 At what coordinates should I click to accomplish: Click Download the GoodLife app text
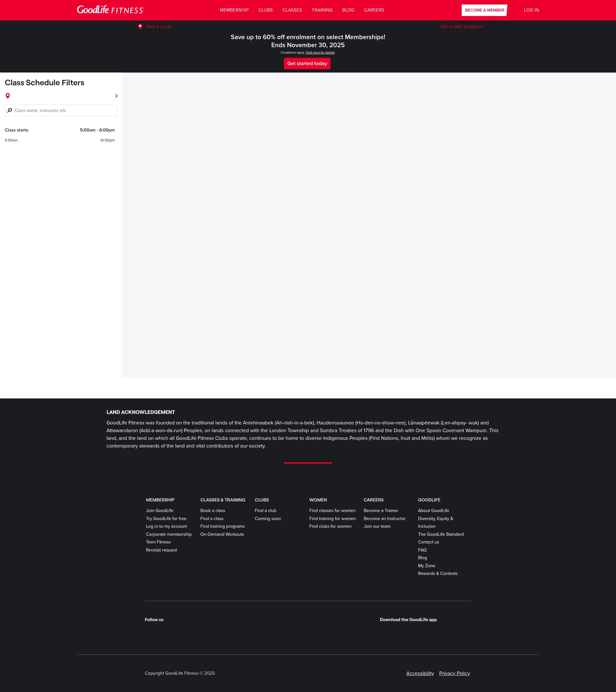(408, 619)
